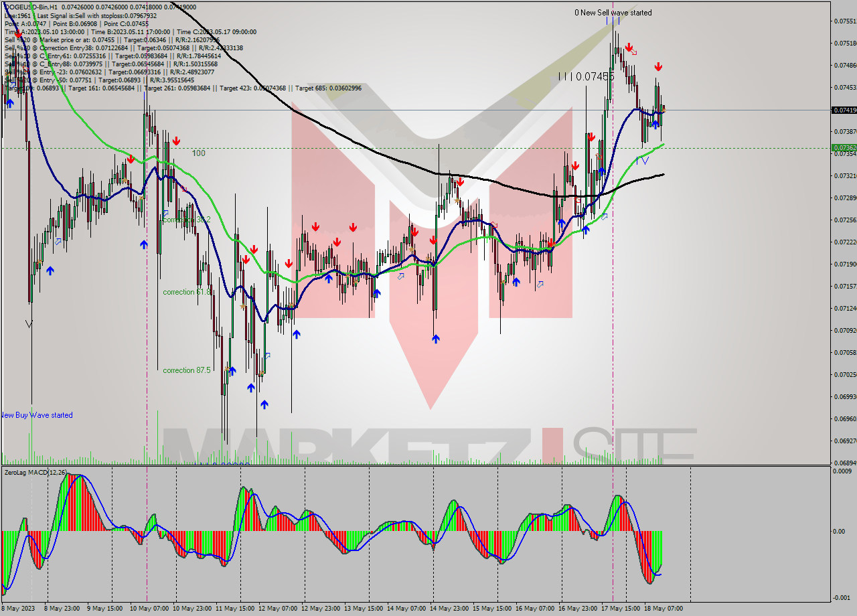Click the '15 May 15:00' time axis label

pyautogui.click(x=493, y=609)
